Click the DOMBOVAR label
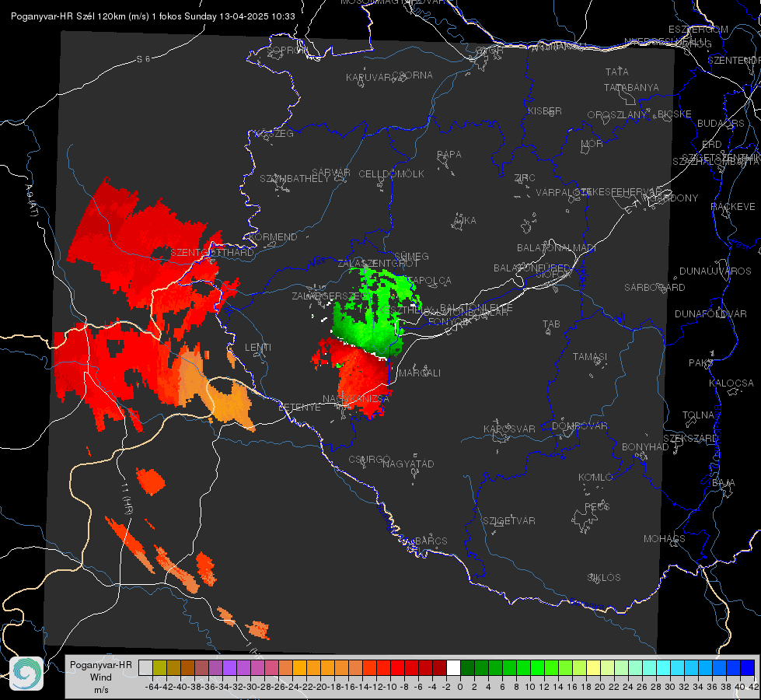The width and height of the screenshot is (761, 700). click(x=579, y=426)
